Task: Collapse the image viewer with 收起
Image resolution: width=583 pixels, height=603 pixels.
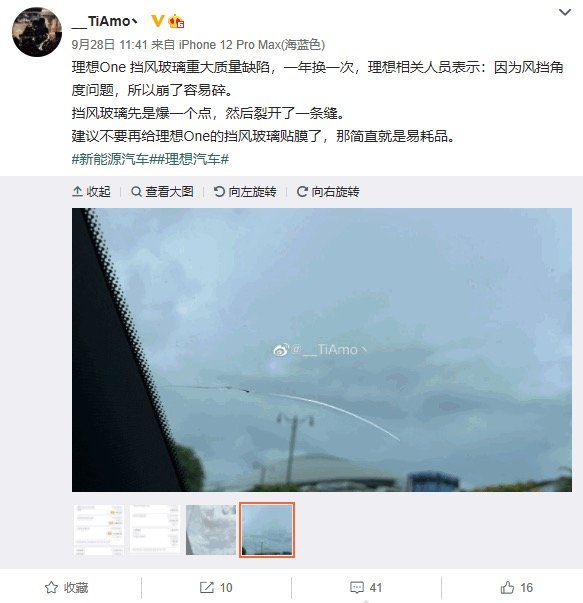Action: point(92,192)
